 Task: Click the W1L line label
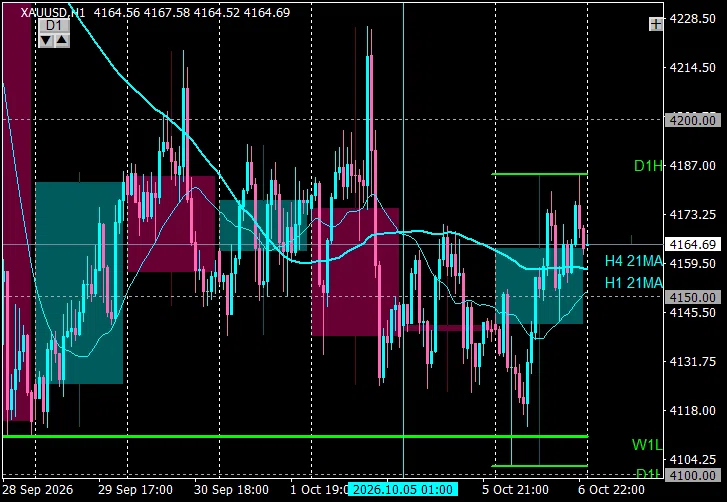pyautogui.click(x=647, y=445)
